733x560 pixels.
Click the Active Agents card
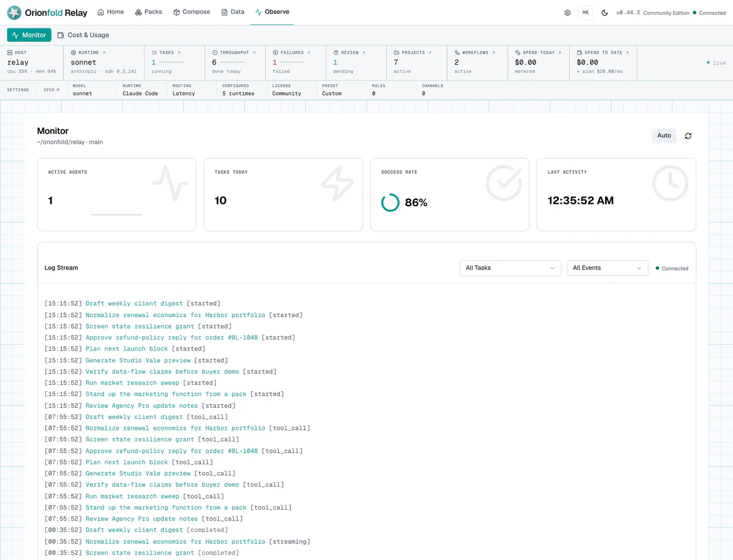click(117, 195)
